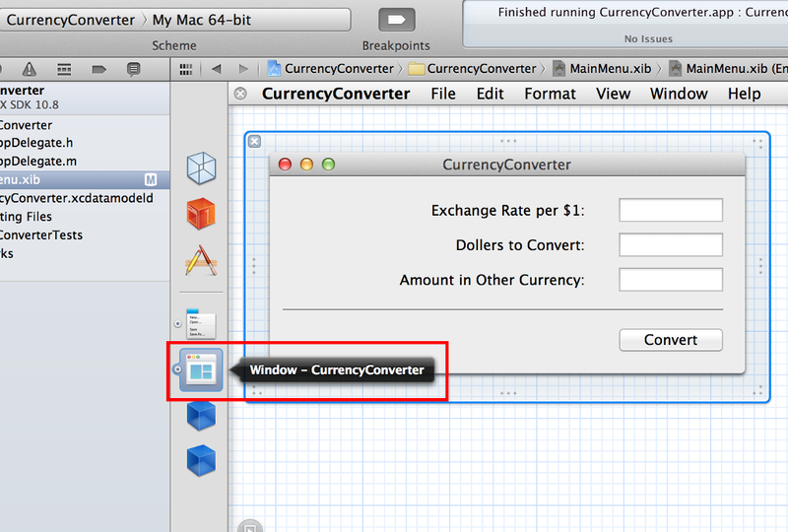The width and height of the screenshot is (788, 532).
Task: Select the Main Menu object icon
Action: (x=201, y=323)
